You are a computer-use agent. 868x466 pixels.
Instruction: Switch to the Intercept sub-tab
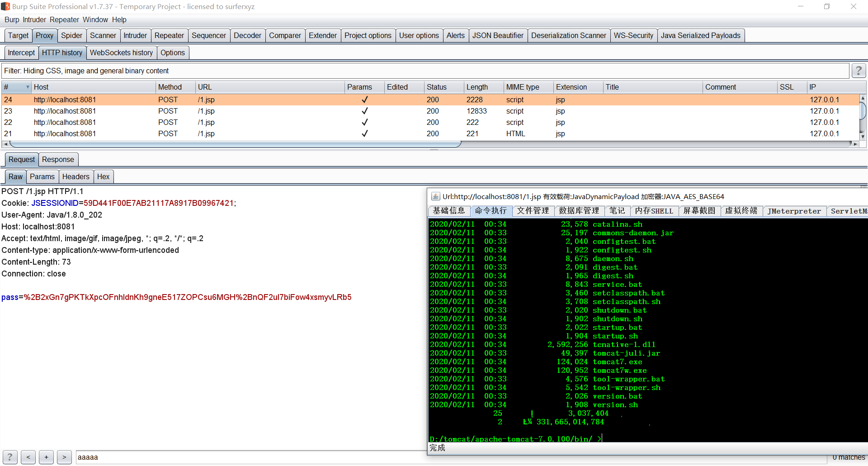[21, 52]
